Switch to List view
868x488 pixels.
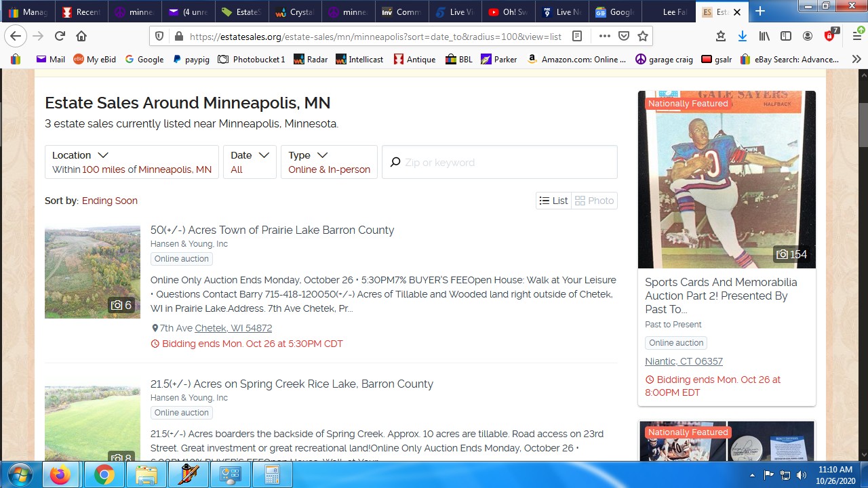coord(553,201)
